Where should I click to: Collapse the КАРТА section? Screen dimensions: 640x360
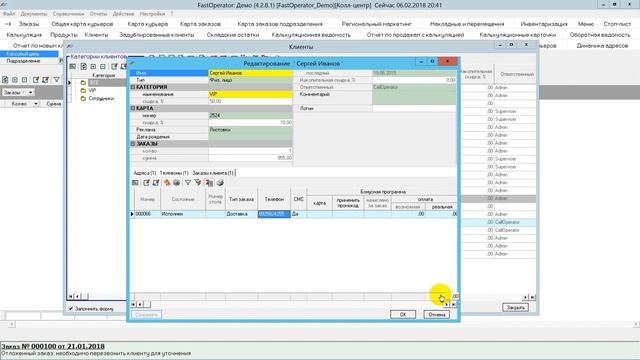click(x=133, y=108)
